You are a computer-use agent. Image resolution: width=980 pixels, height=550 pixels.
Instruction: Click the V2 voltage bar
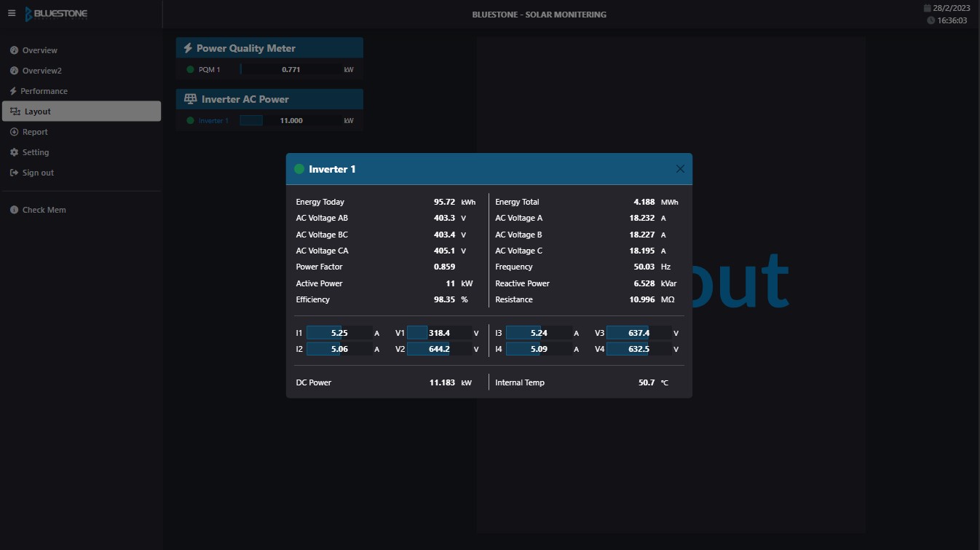(439, 349)
